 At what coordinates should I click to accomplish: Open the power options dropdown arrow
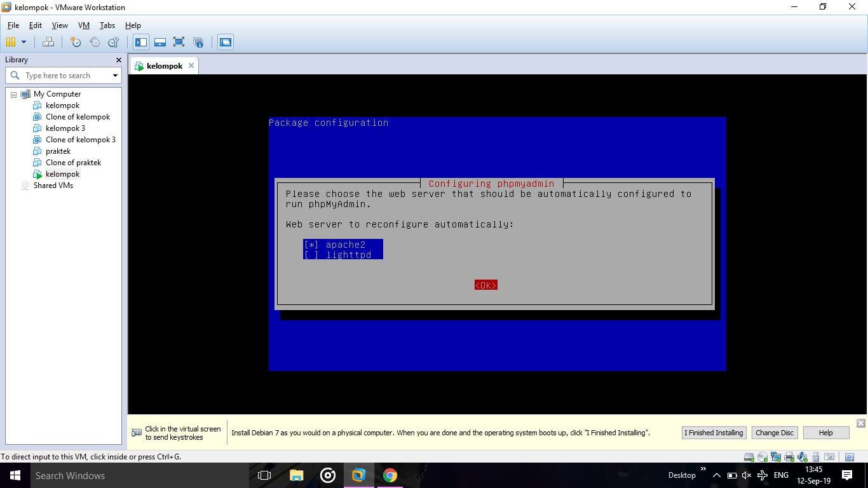tap(24, 42)
